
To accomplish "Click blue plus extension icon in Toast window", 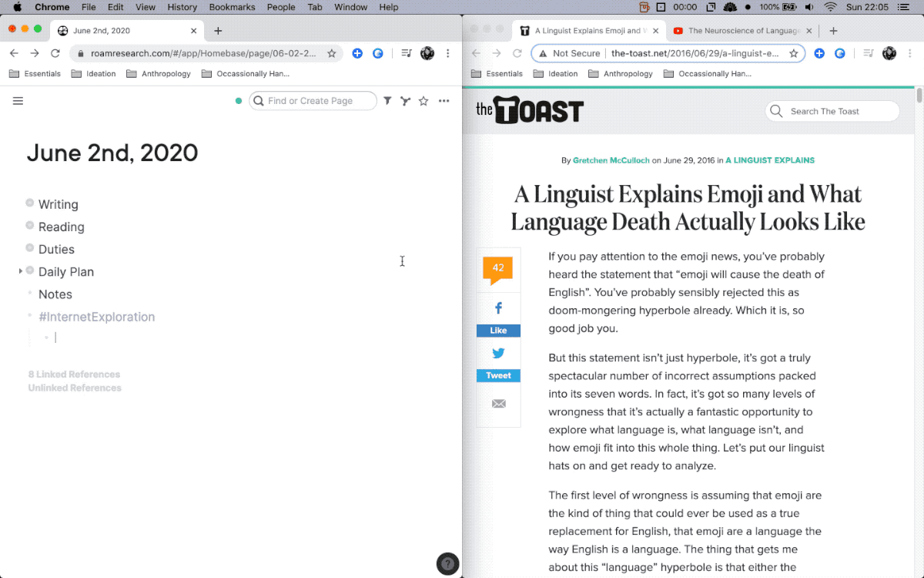I will coord(819,53).
